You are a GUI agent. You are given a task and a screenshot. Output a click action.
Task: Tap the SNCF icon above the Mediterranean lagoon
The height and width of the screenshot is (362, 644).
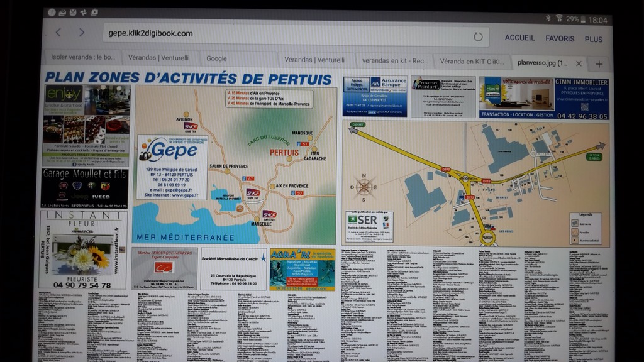point(253,193)
